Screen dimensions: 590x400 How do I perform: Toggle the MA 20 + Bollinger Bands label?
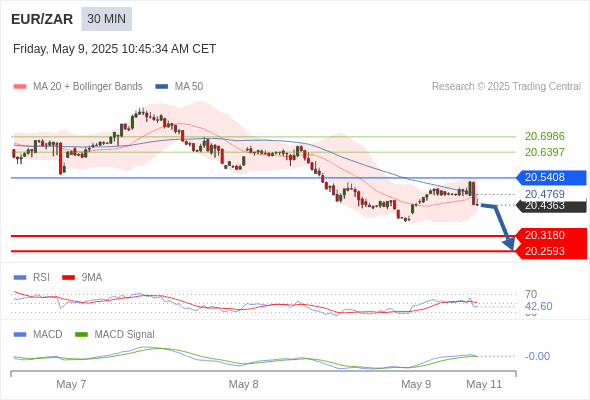[x=88, y=87]
